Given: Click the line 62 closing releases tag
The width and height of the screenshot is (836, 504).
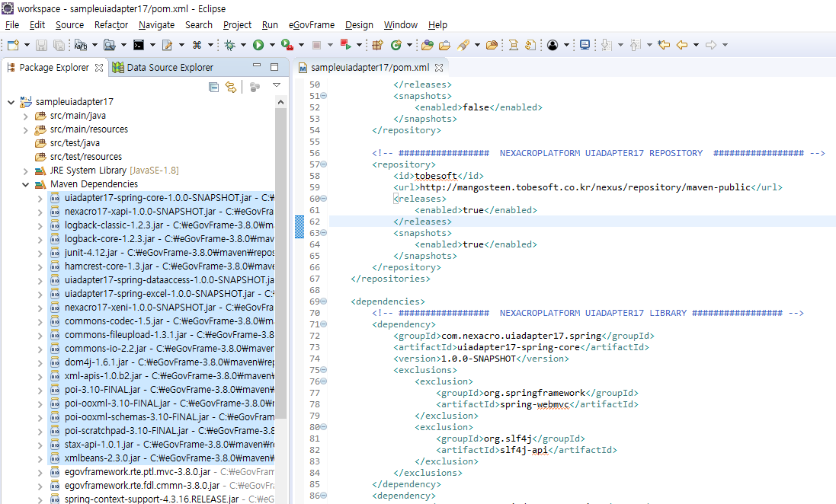Looking at the screenshot, I should point(422,222).
